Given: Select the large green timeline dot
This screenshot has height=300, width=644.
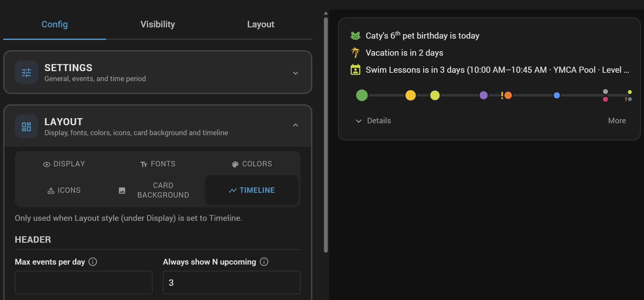Looking at the screenshot, I should click(x=362, y=95).
